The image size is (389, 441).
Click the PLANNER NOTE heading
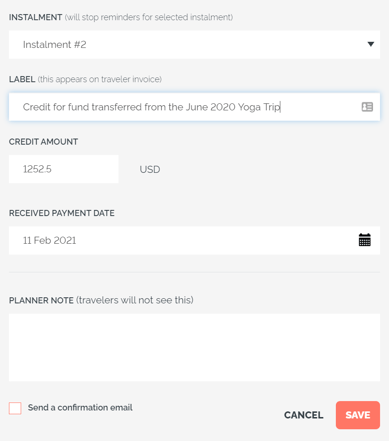tap(41, 300)
